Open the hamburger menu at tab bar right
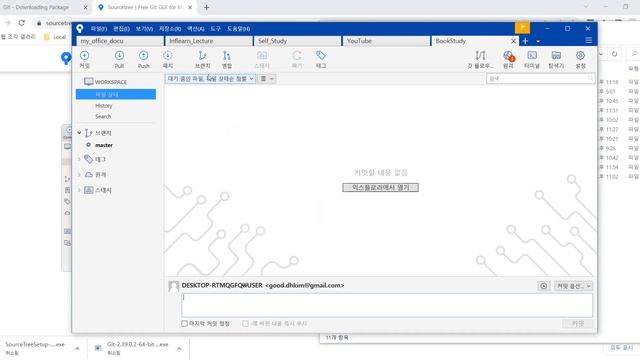 click(589, 40)
